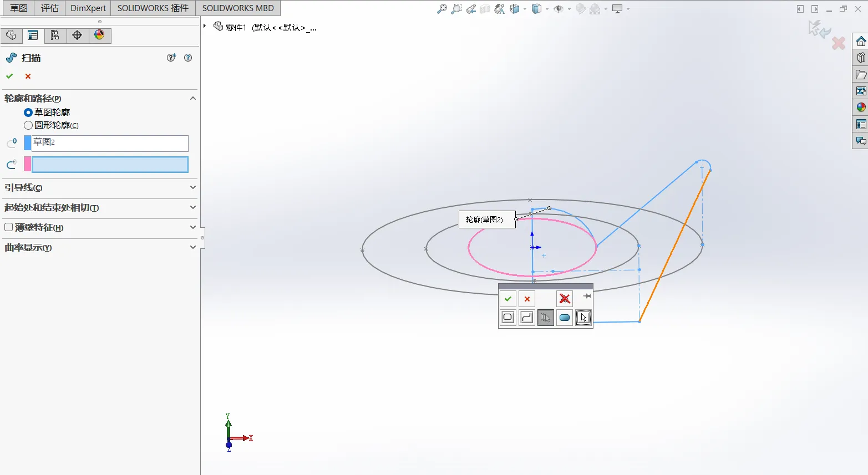Select the 草图轮廓 radio button
The height and width of the screenshot is (475, 868).
point(28,113)
